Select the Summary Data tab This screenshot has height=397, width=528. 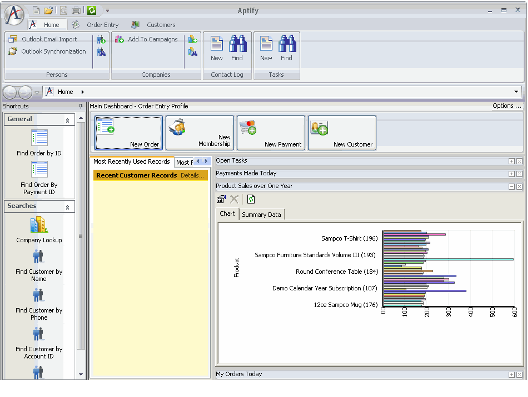(262, 214)
